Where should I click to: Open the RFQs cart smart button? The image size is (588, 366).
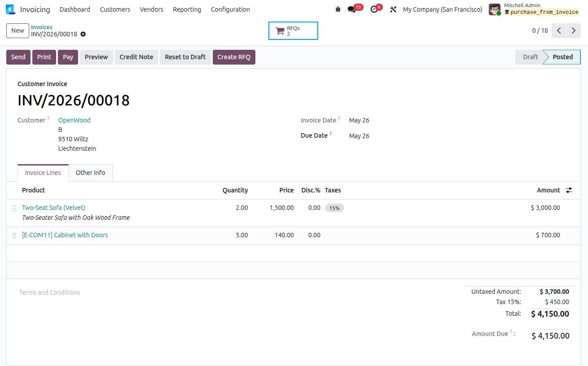click(x=293, y=31)
